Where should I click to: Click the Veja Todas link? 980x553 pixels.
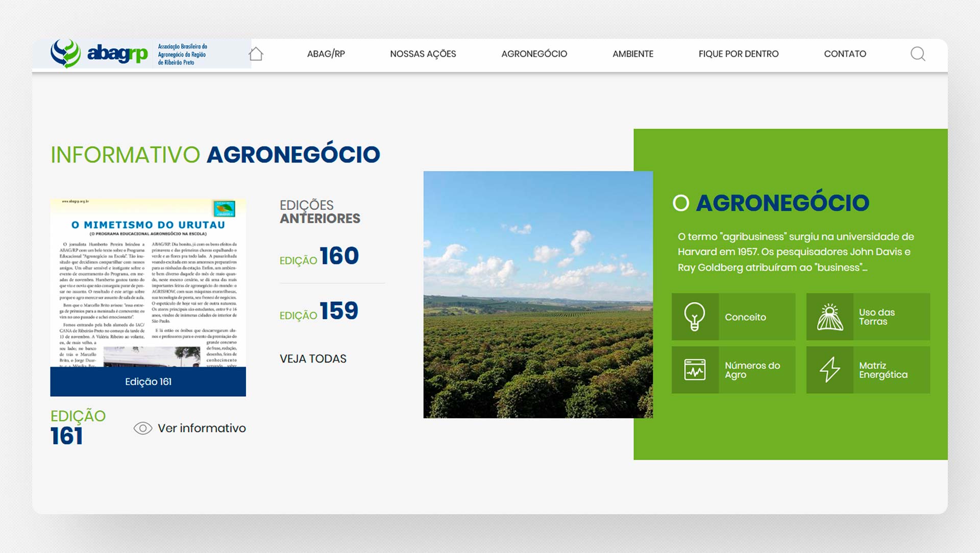pos(313,359)
